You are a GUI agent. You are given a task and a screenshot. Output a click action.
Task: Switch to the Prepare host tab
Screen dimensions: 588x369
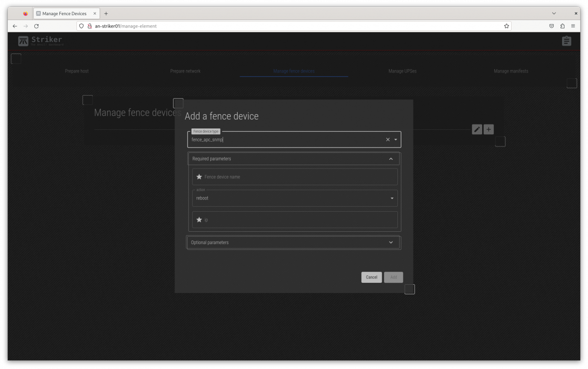tap(77, 71)
